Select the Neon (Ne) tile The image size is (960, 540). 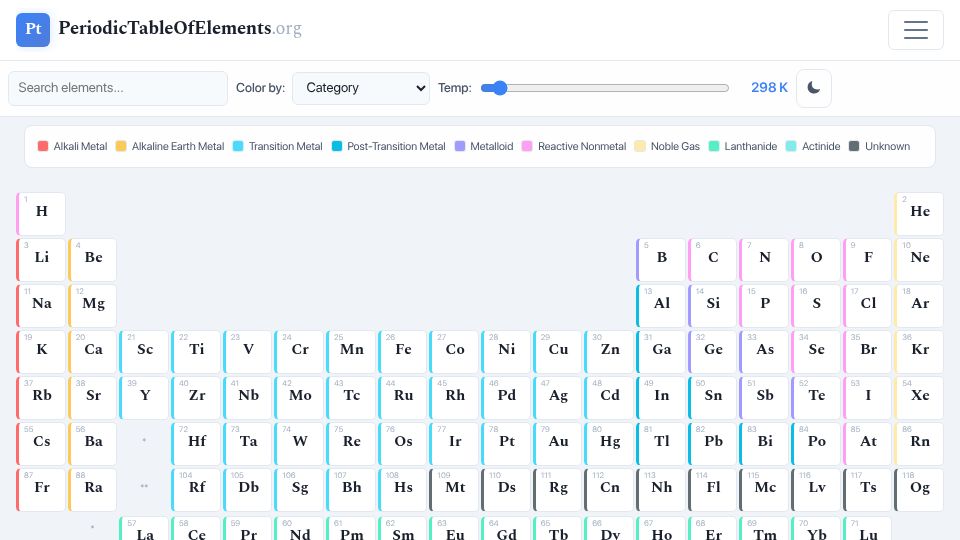tap(919, 260)
